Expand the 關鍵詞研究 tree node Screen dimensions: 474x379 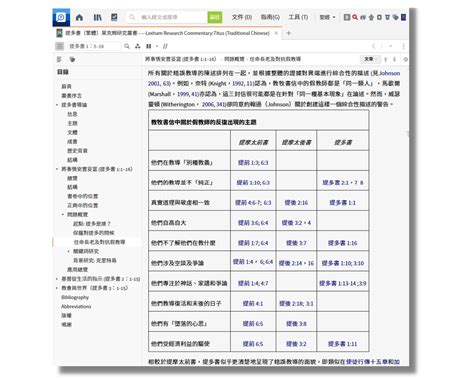pyautogui.click(x=69, y=251)
